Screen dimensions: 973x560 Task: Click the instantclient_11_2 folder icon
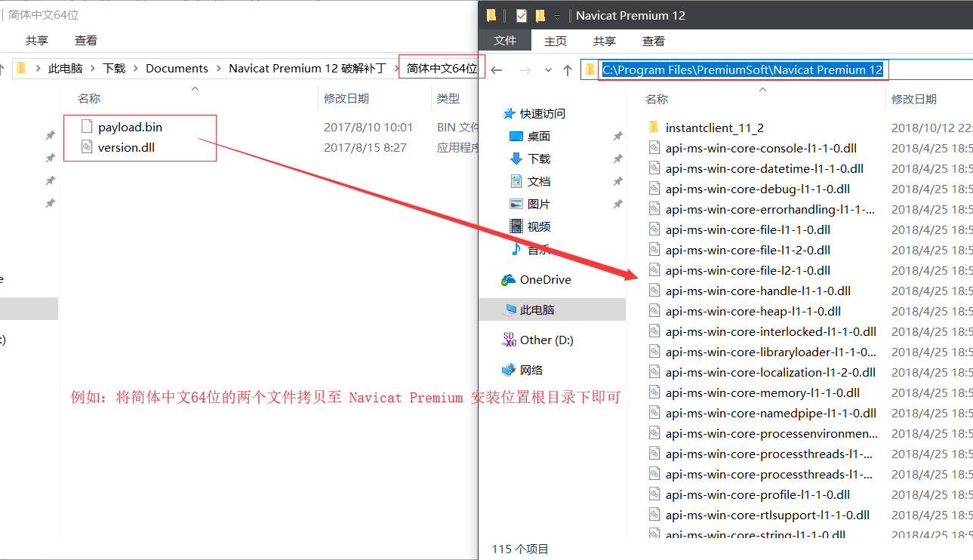(654, 128)
